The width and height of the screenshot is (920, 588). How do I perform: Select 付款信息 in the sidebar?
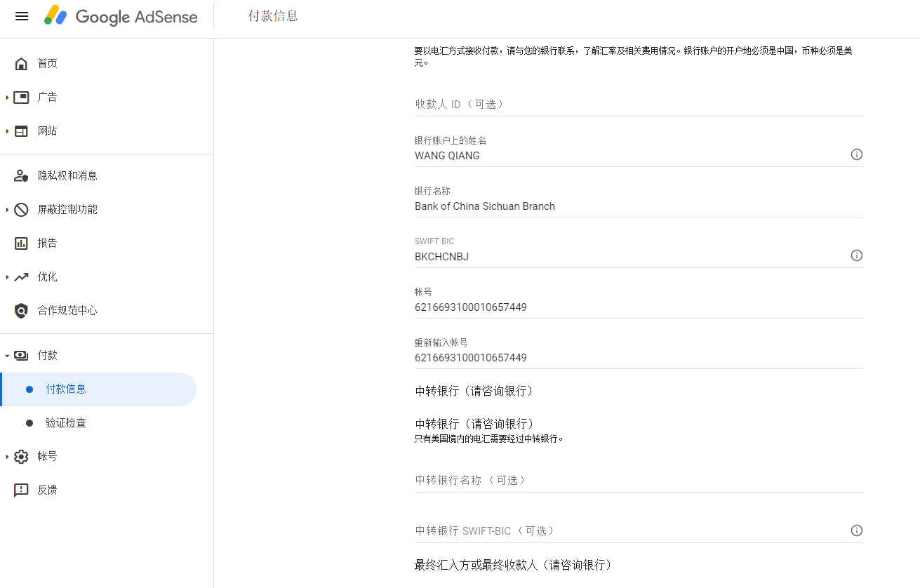coord(66,389)
